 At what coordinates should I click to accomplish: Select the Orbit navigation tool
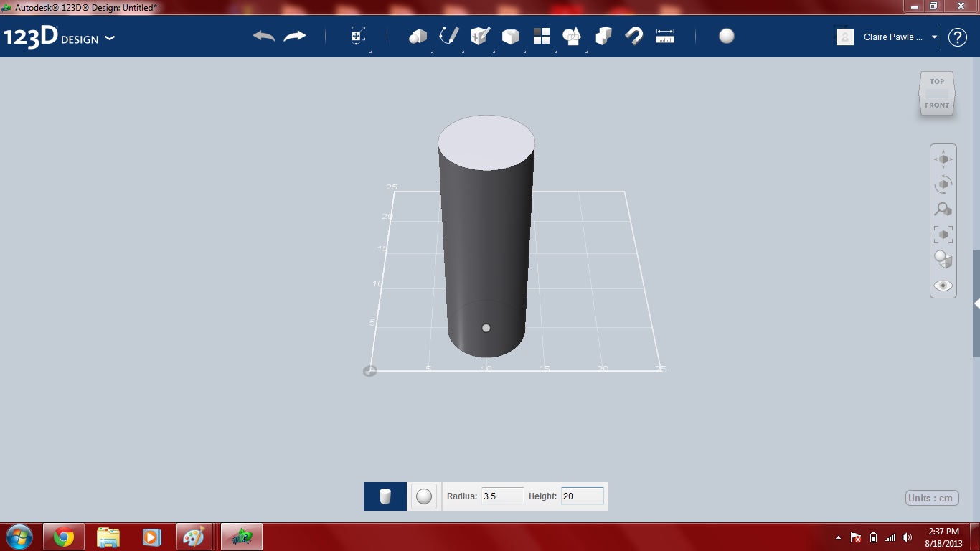[x=943, y=184]
